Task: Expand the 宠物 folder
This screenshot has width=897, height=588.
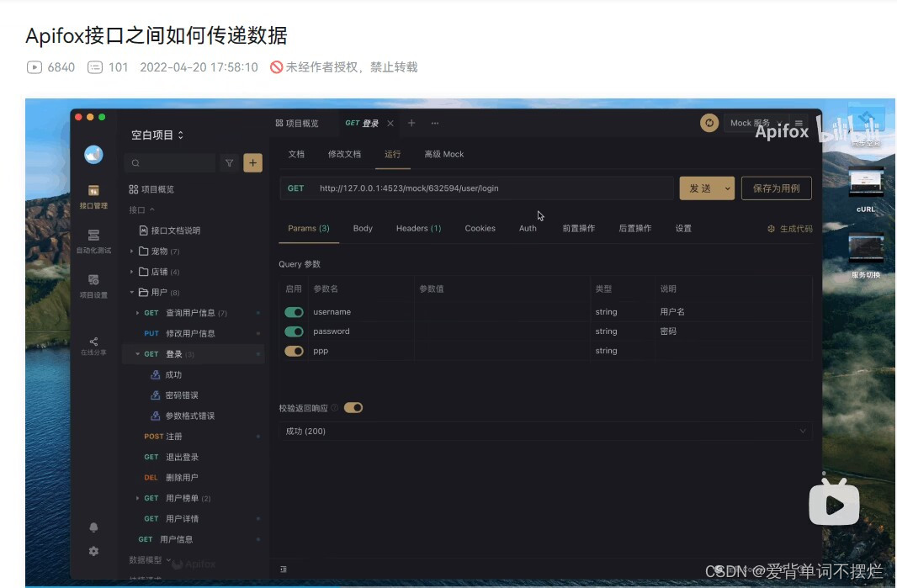Action: [x=131, y=252]
